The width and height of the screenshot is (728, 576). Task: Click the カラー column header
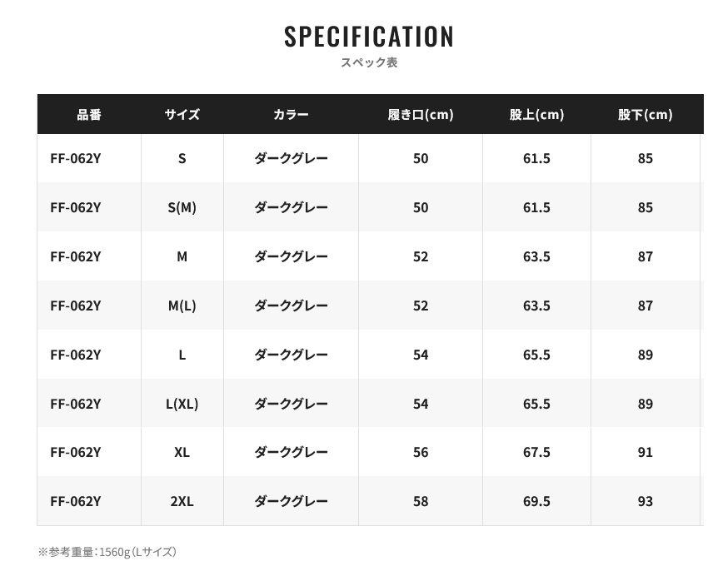pos(291,114)
